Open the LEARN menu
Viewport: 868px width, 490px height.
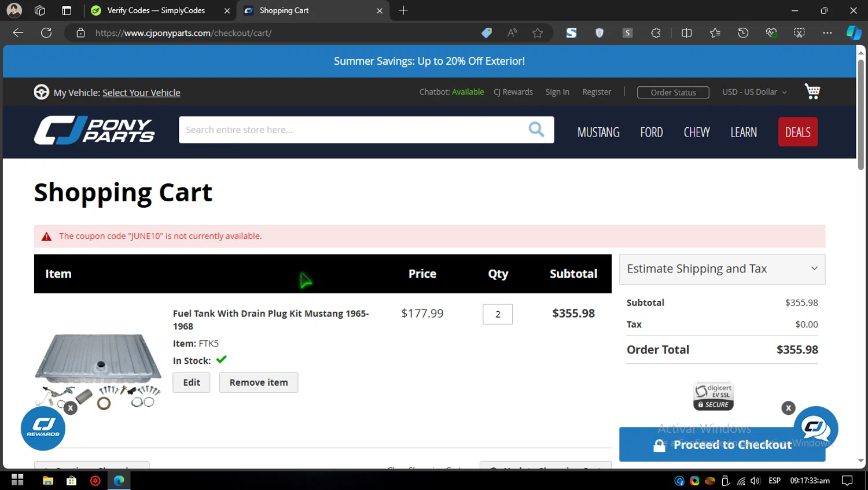[744, 132]
